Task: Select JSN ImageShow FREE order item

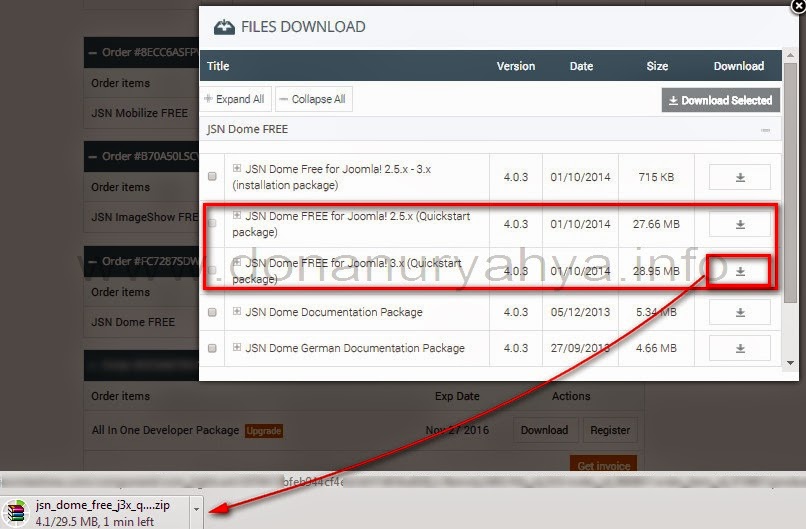Action: (144, 217)
